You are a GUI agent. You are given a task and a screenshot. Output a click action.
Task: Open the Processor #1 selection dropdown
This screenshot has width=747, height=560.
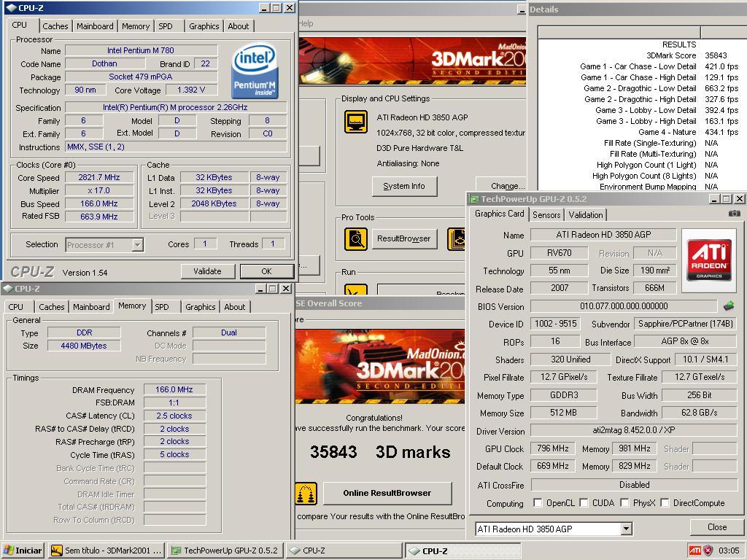[x=137, y=245]
